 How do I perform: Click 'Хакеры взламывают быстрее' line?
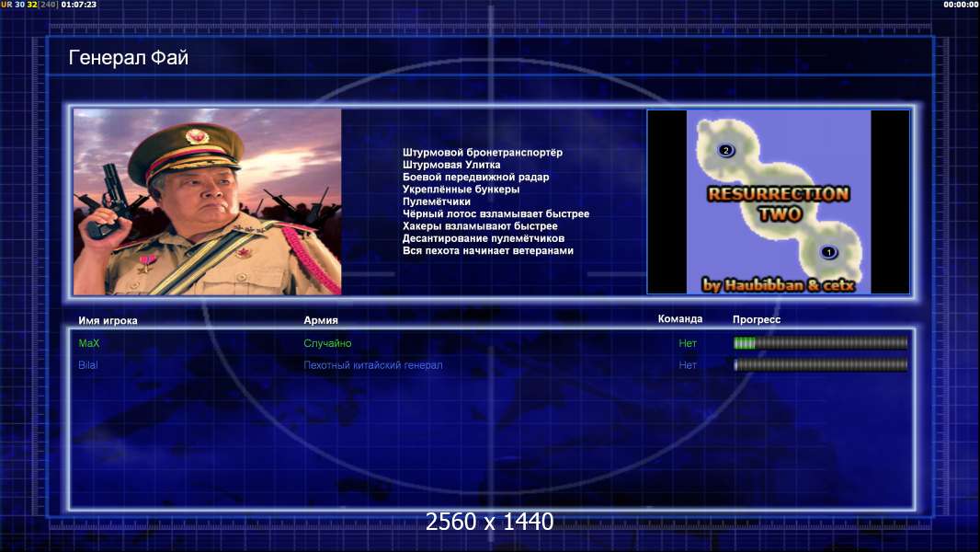[x=480, y=226]
